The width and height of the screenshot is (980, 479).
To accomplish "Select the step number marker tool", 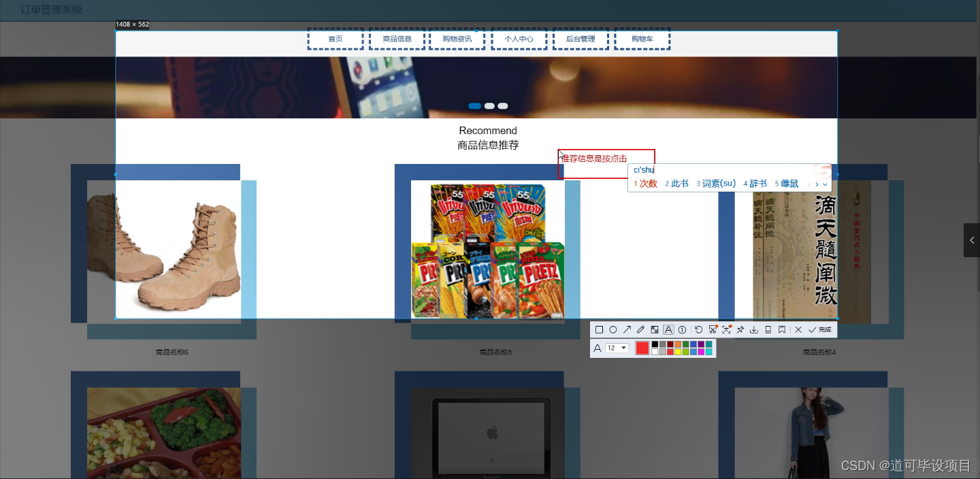I will 682,329.
